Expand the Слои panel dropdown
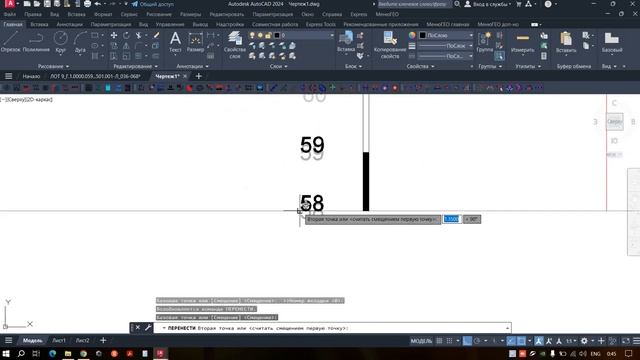 click(278, 66)
